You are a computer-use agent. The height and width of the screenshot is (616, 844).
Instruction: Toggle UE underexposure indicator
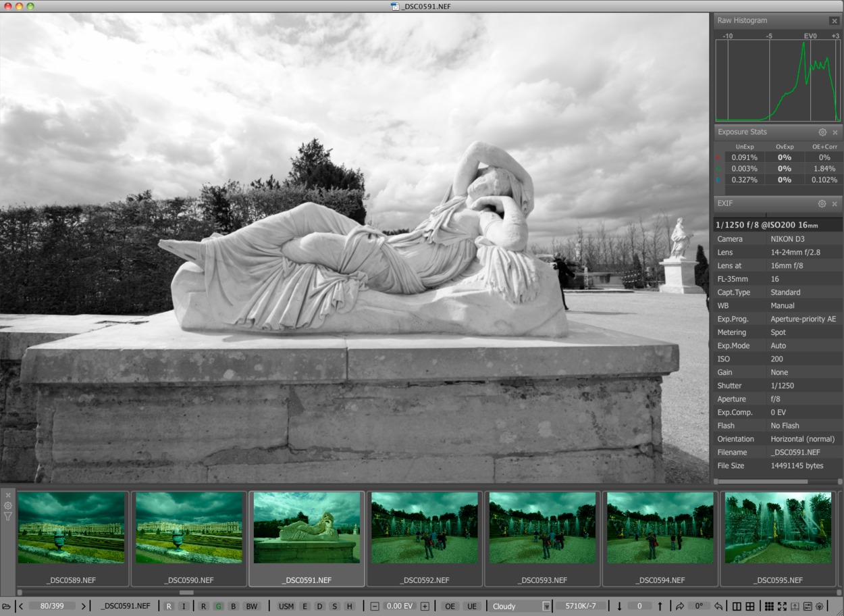[x=471, y=607]
